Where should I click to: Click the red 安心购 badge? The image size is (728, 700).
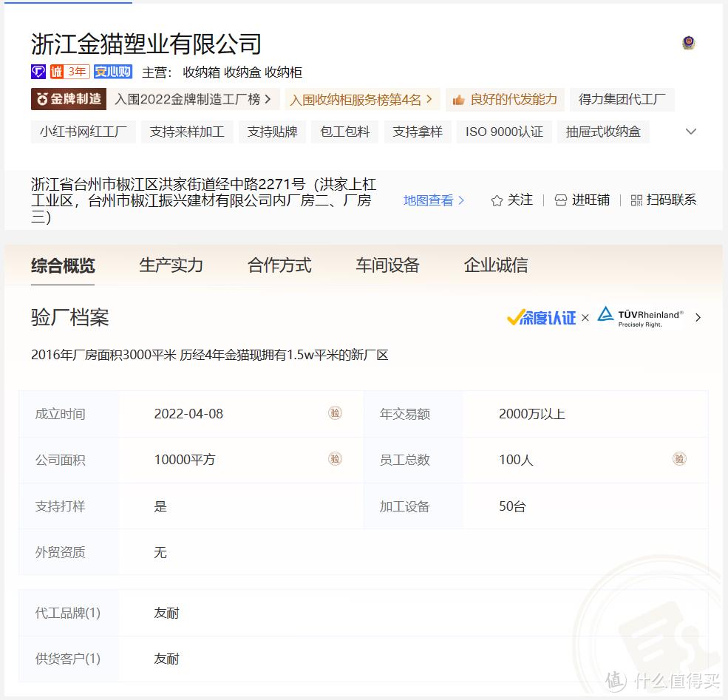coord(112,72)
